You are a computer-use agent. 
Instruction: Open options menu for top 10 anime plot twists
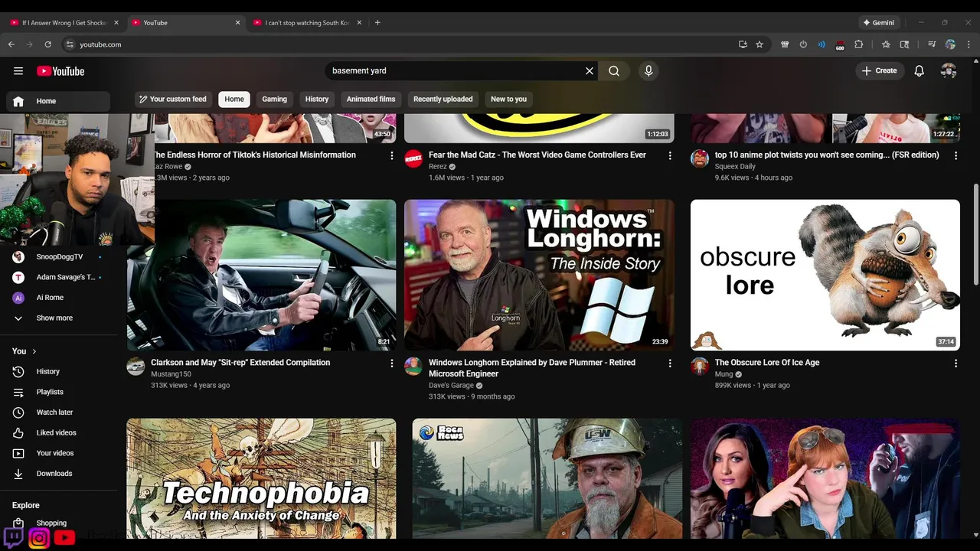click(x=955, y=155)
